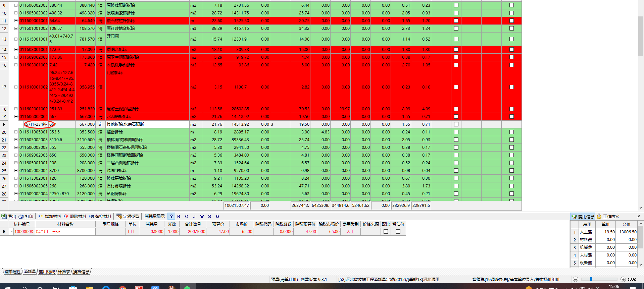
Task: Select the R filter letter
Action: (x=179, y=216)
